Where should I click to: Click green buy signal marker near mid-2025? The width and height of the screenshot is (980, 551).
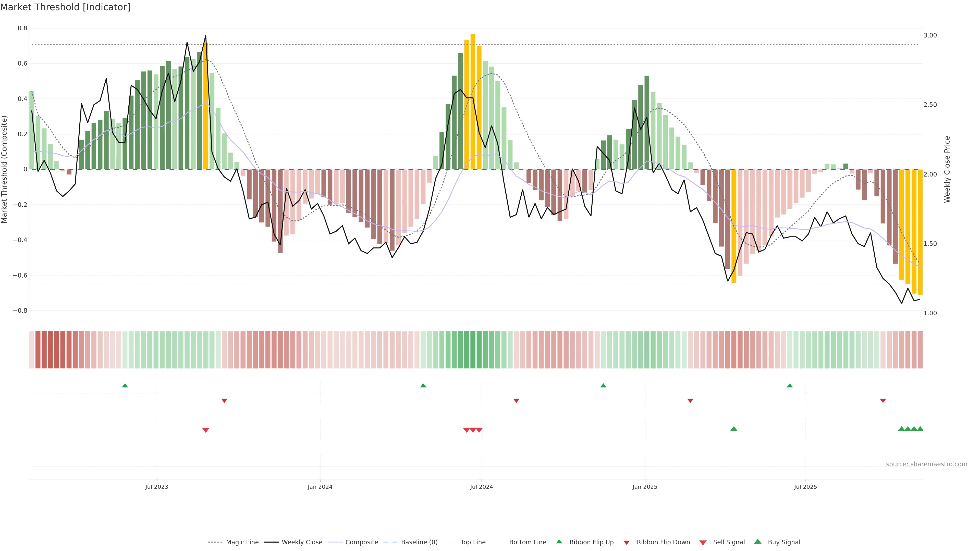(x=734, y=429)
